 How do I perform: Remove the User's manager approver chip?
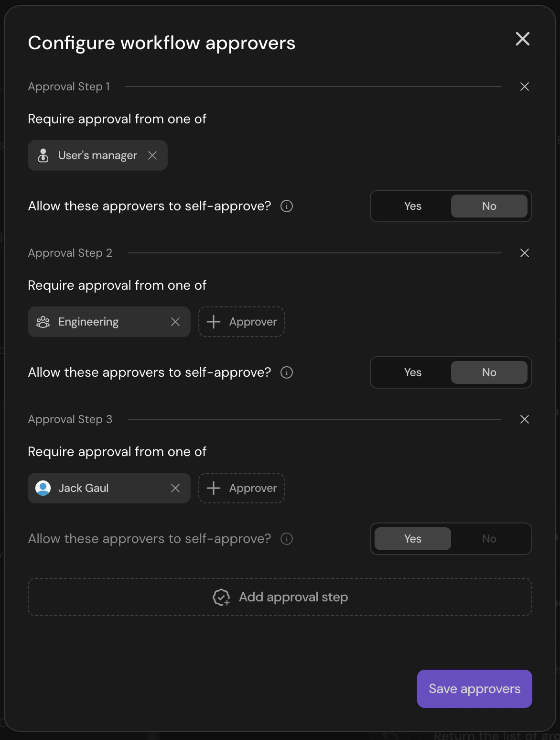[153, 155]
